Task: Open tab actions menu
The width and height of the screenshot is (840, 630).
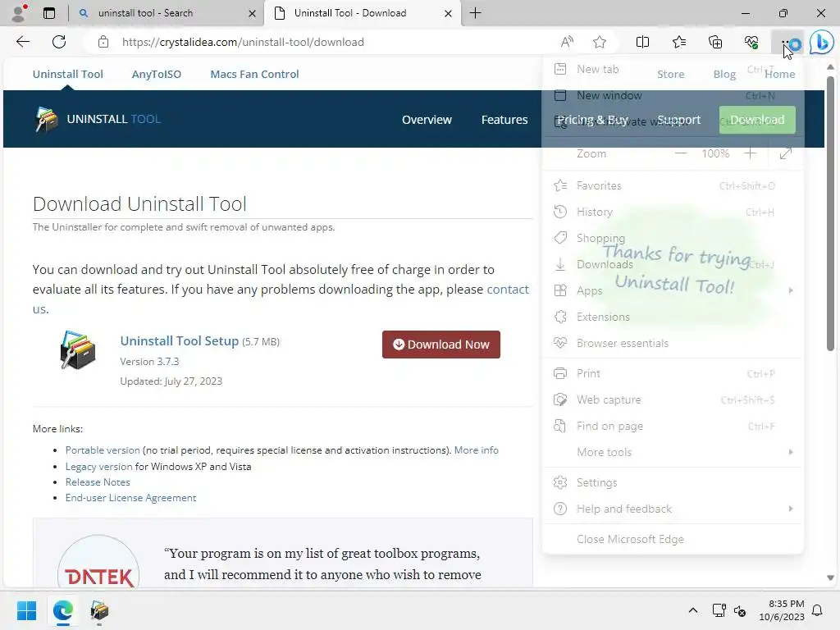Action: point(49,13)
